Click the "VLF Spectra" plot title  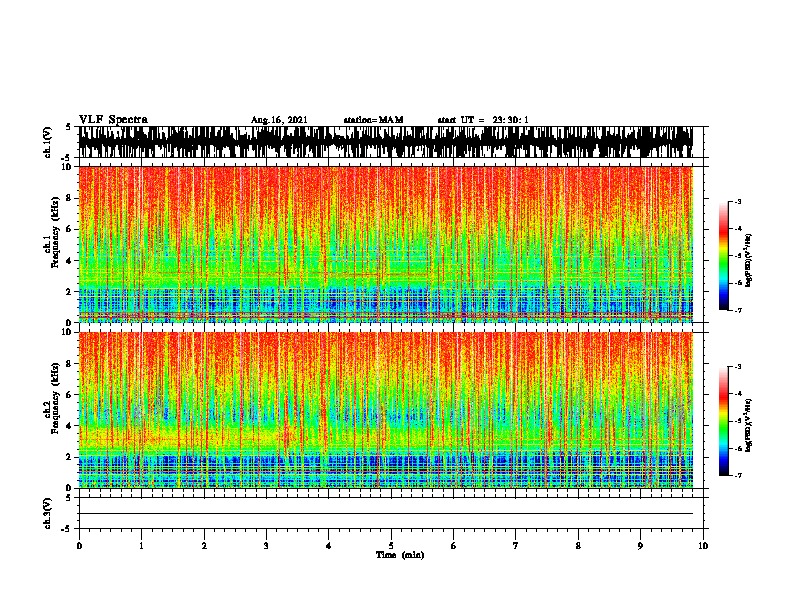tap(113, 120)
